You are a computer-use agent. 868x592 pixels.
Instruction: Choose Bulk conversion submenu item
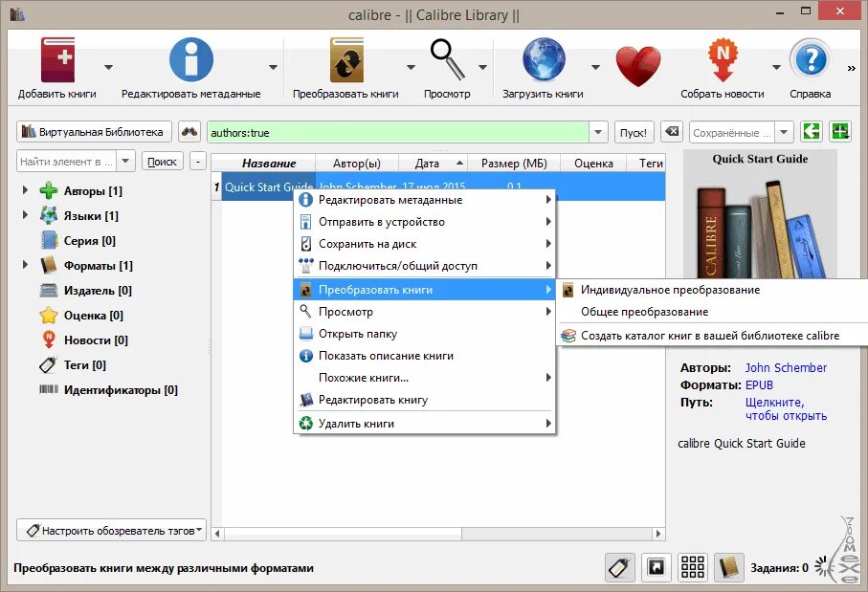pos(713,312)
